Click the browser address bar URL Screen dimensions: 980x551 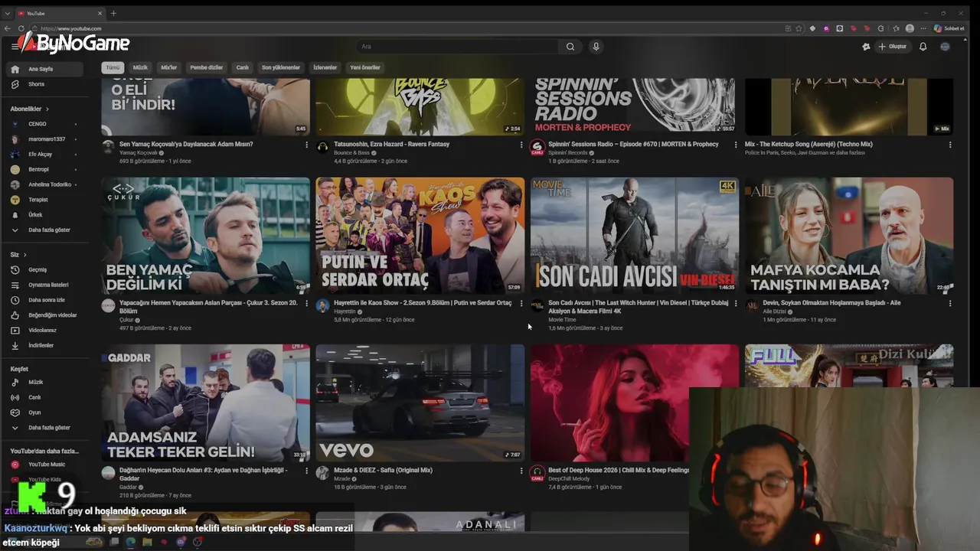(70, 28)
